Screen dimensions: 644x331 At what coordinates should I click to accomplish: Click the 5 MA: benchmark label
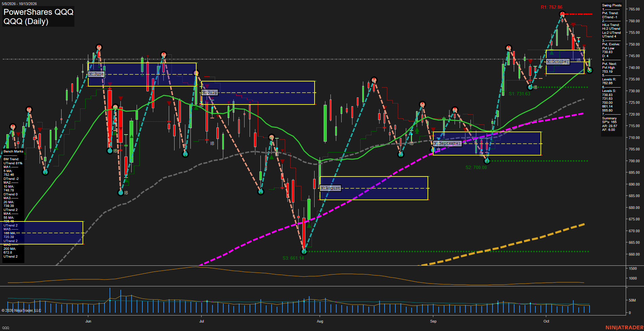click(x=8, y=171)
